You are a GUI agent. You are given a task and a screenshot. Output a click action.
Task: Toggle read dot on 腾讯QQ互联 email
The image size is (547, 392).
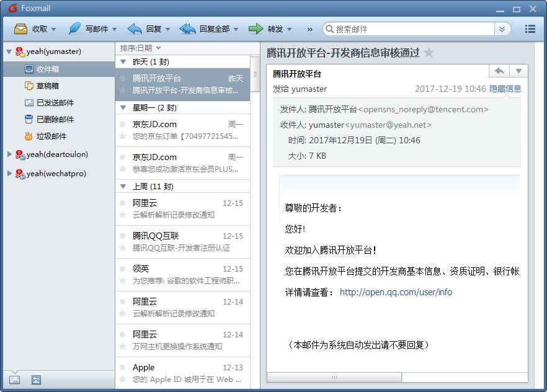point(122,236)
